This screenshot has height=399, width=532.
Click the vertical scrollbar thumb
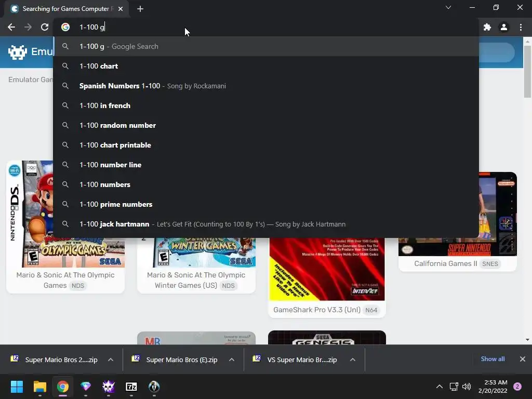coord(527,71)
